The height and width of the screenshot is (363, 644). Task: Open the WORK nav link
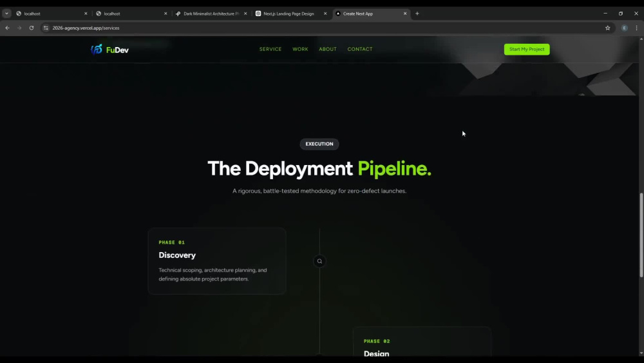click(300, 49)
